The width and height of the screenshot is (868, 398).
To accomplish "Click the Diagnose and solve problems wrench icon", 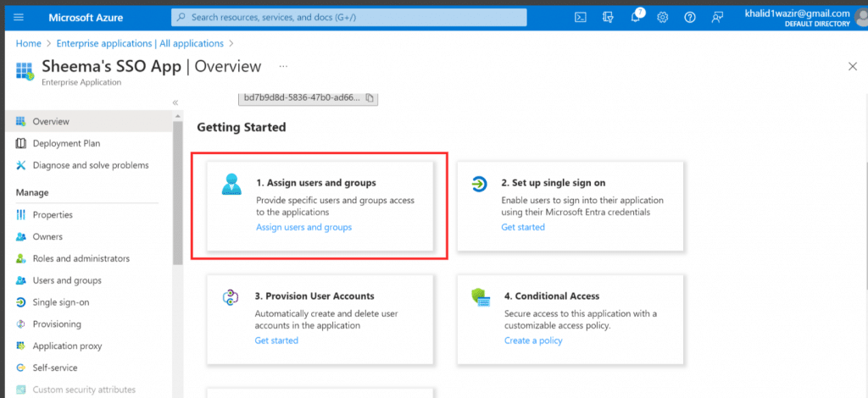I will click(21, 165).
